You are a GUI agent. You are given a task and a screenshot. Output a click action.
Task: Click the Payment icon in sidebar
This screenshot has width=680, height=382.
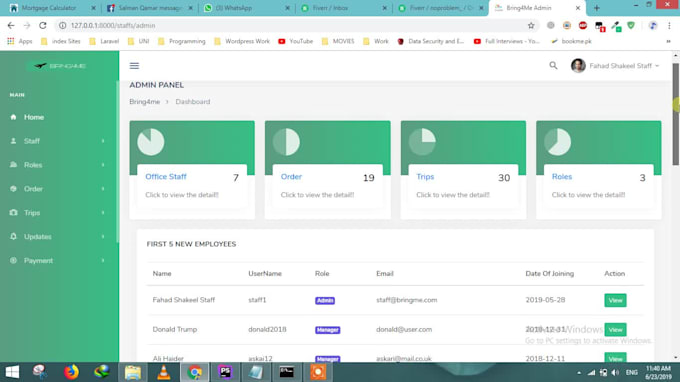(13, 260)
